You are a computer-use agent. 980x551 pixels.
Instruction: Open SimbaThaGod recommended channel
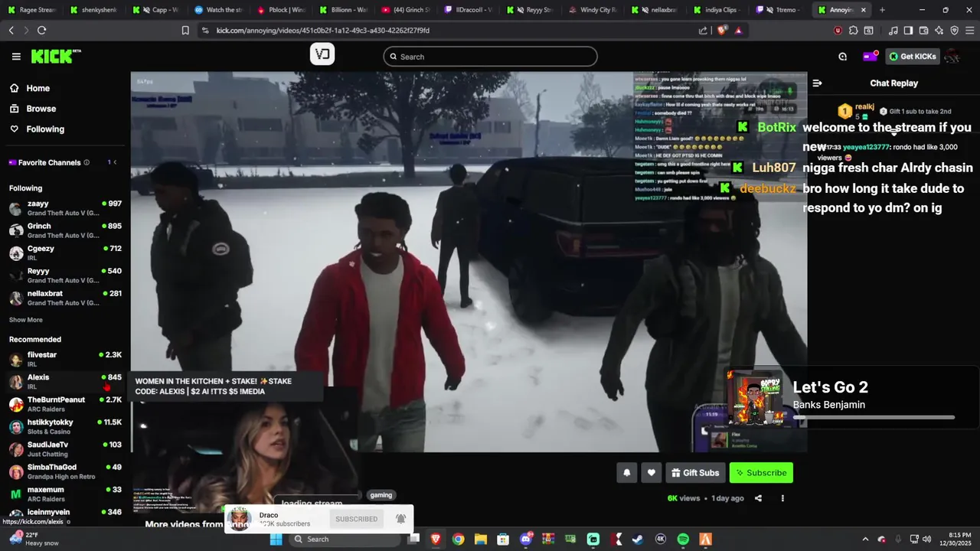pyautogui.click(x=65, y=471)
